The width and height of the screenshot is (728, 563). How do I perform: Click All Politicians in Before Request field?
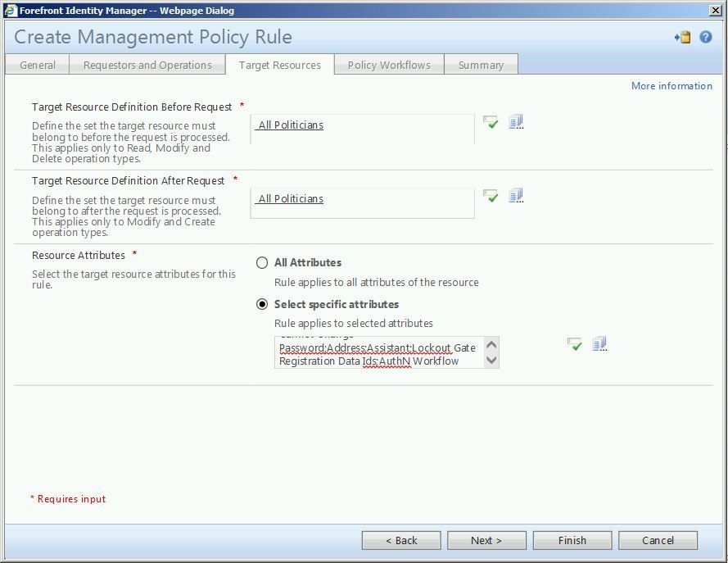pos(291,125)
